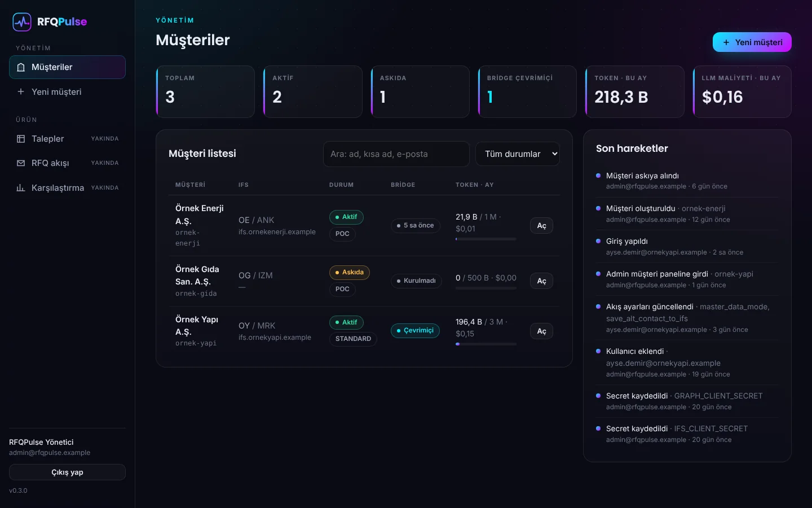Click the Çevrimiçi bridge status badge

pyautogui.click(x=415, y=331)
